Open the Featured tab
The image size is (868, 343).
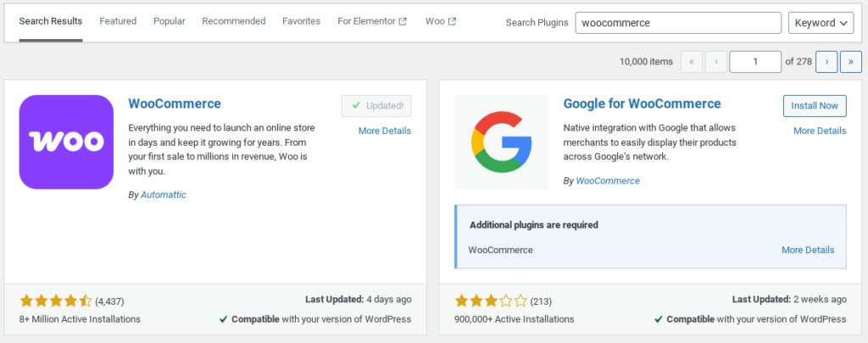(118, 21)
